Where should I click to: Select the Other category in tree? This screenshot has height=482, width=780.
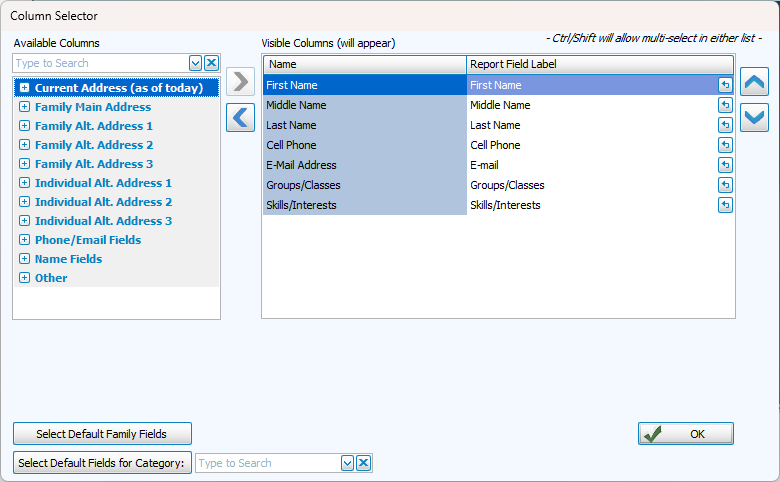click(x=51, y=278)
